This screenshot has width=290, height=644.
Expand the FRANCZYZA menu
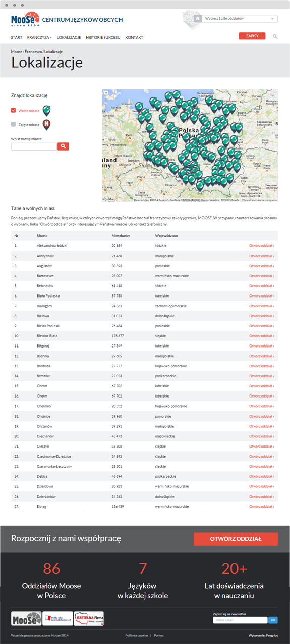39,38
